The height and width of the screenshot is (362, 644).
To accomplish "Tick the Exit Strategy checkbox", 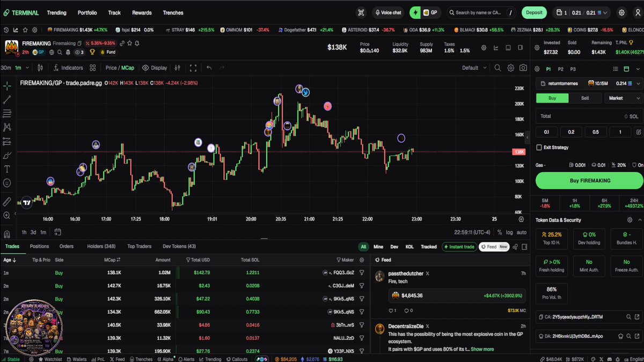I will (539, 147).
